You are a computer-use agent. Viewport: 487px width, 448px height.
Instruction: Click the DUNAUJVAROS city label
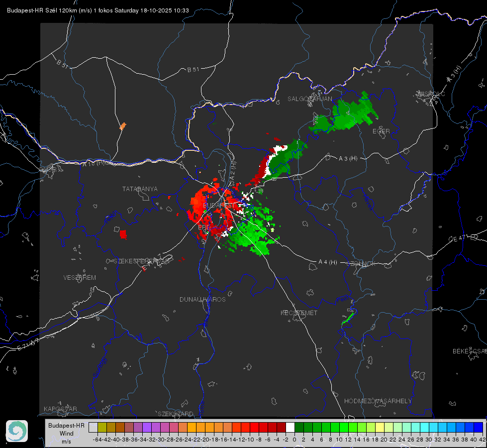pos(202,299)
